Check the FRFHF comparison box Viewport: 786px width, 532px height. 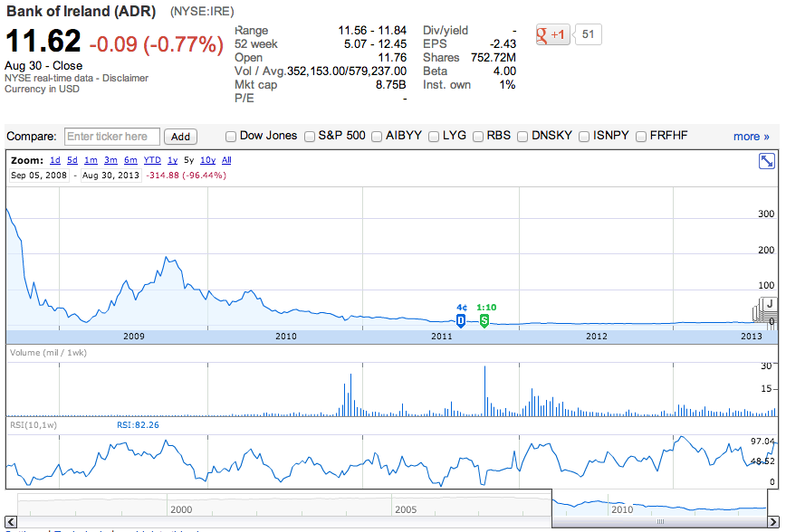640,137
